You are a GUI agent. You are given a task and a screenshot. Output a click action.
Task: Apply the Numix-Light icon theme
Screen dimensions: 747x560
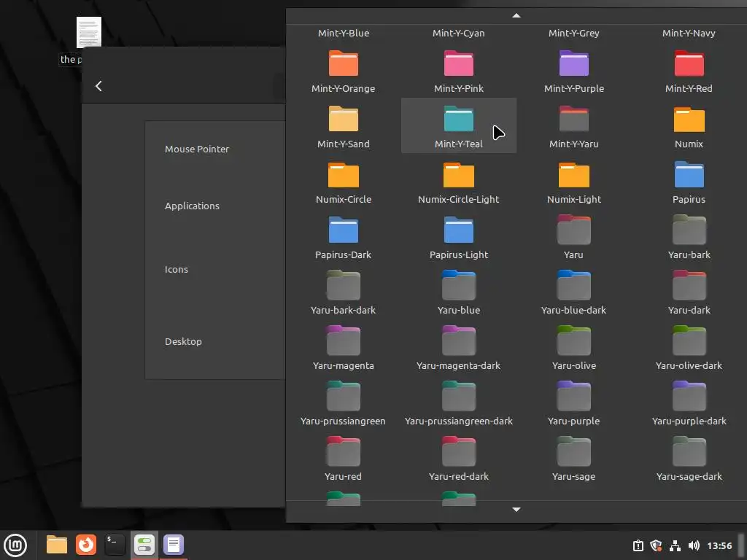(x=573, y=181)
